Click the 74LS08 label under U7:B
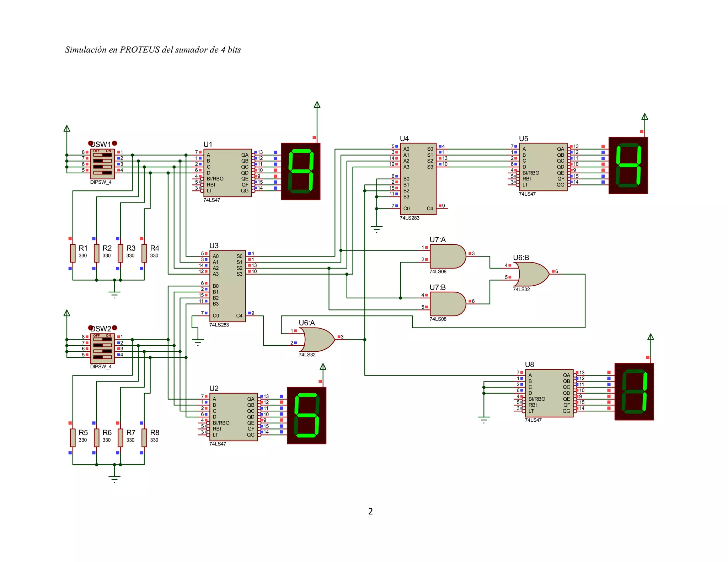The height and width of the screenshot is (562, 728). [438, 319]
